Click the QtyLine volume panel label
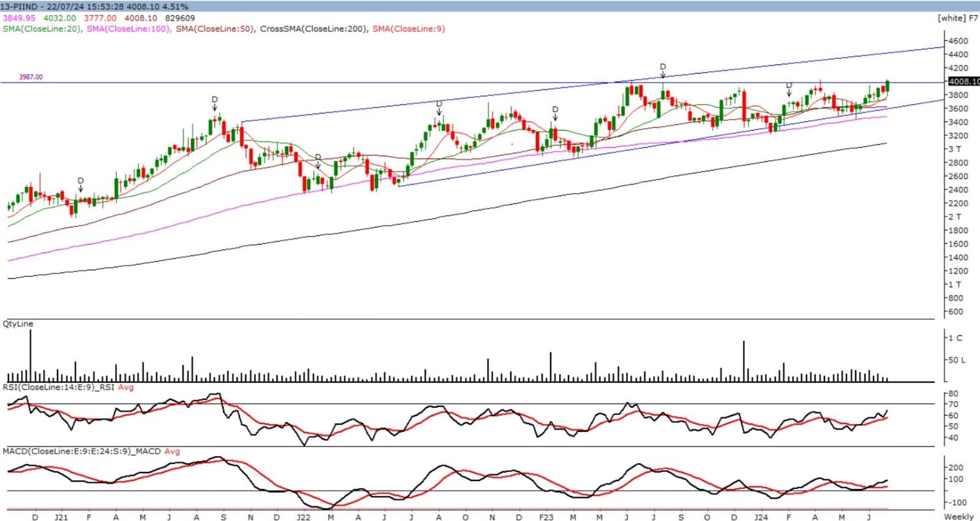The width and height of the screenshot is (980, 521). click(18, 324)
